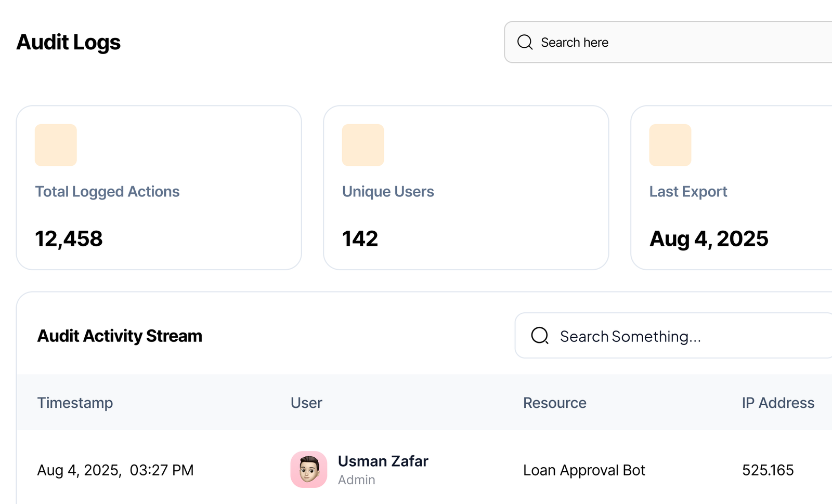Open Usman Zafar's avatar picture
Viewport: 832px width, 504px height.
click(x=309, y=469)
